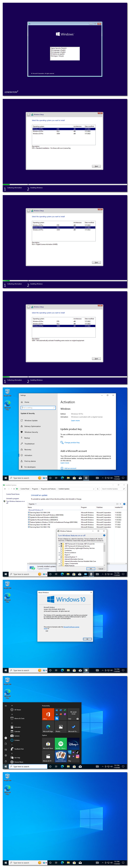Image resolution: width=130 pixels, height=868 pixels.
Task: Expand .NET Framework 3.5 tree node
Action: 59,544
